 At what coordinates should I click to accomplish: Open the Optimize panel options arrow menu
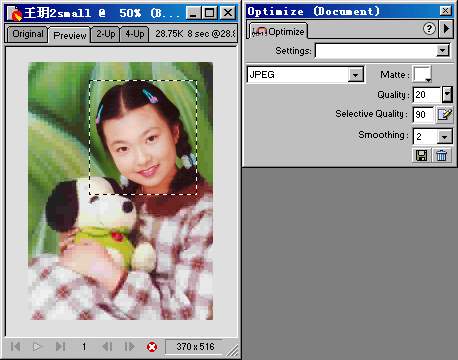pos(446,29)
